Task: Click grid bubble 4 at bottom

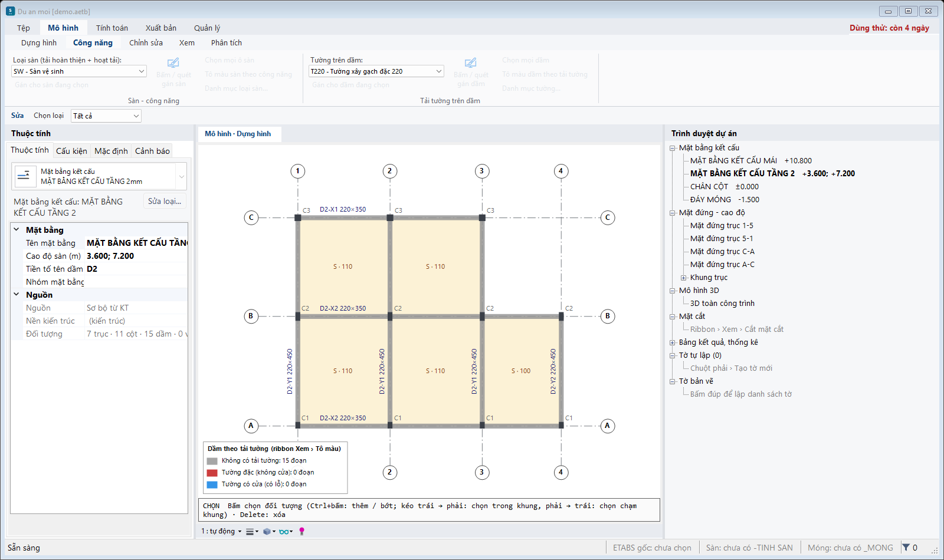Action: click(x=561, y=472)
